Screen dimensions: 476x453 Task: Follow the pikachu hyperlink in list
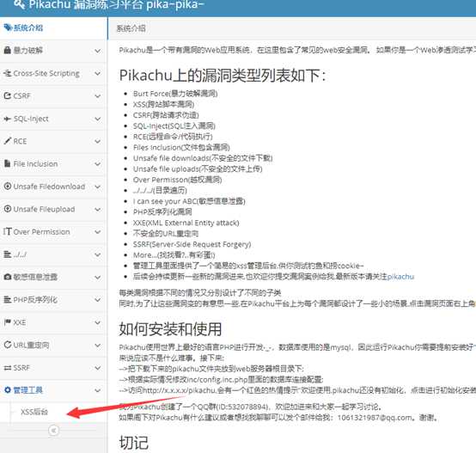click(400, 277)
